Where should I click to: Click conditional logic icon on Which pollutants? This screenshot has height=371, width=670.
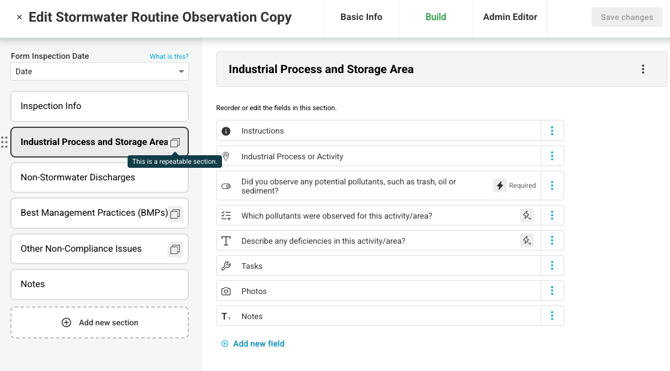click(x=527, y=215)
